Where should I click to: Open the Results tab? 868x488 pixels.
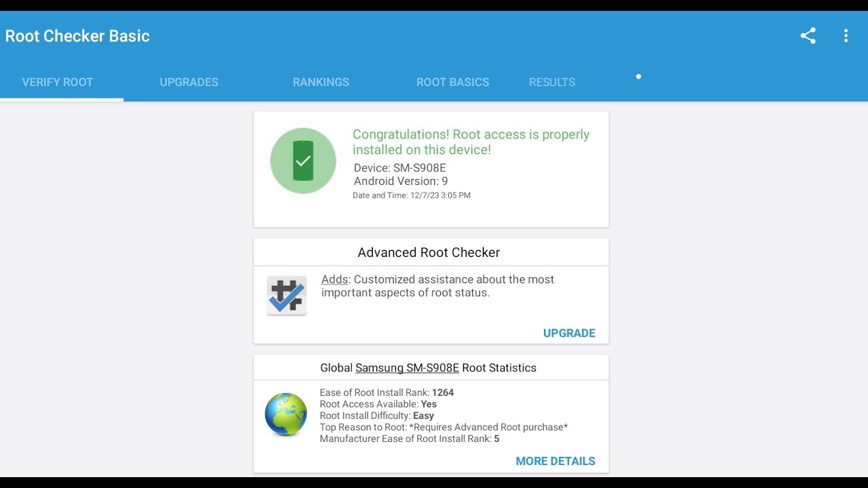pos(552,82)
